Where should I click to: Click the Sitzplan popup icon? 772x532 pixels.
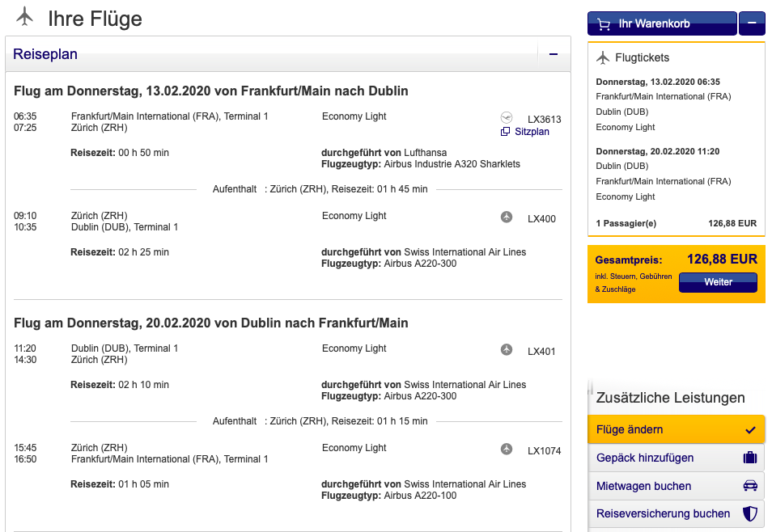pyautogui.click(x=506, y=132)
